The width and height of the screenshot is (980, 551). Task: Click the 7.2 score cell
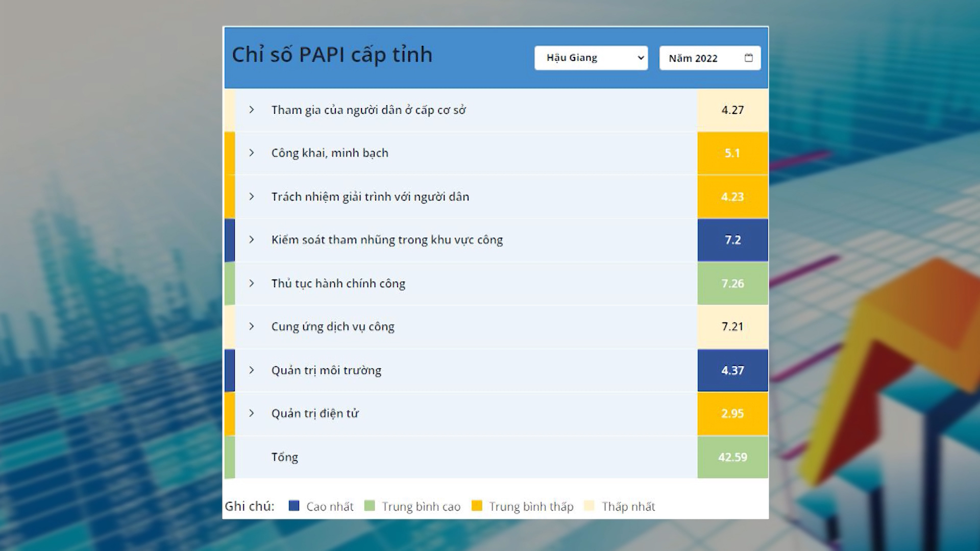(732, 240)
